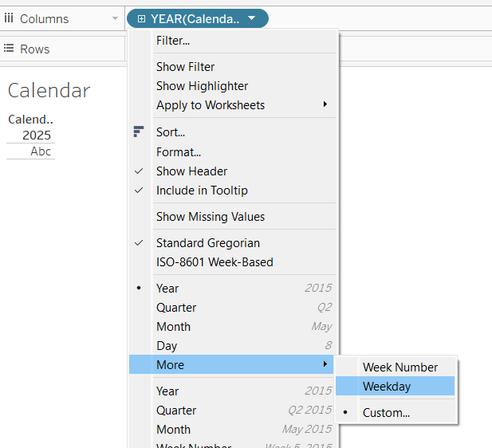The height and width of the screenshot is (448, 492).
Task: Select Standard Gregorian calendar option
Action: point(207,243)
